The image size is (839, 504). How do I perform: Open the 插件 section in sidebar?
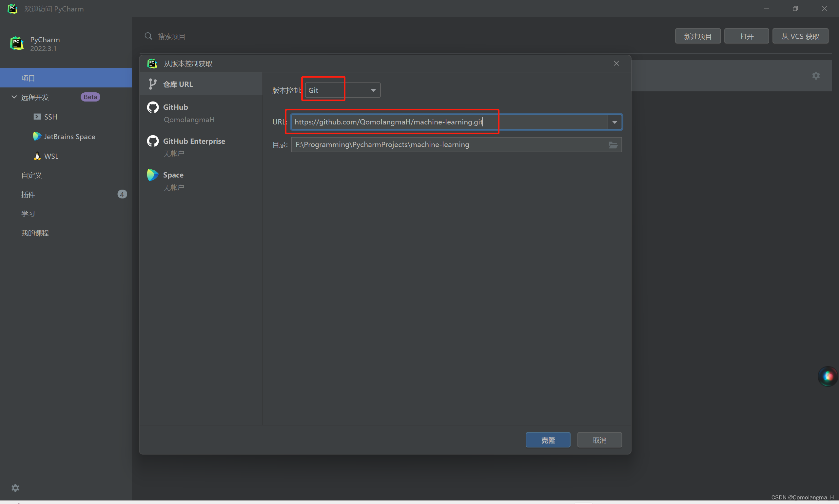[x=28, y=194]
